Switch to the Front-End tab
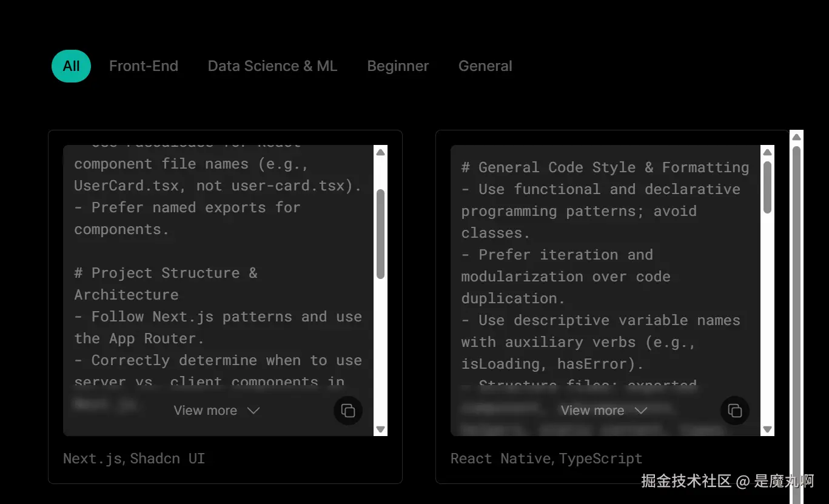 [144, 66]
